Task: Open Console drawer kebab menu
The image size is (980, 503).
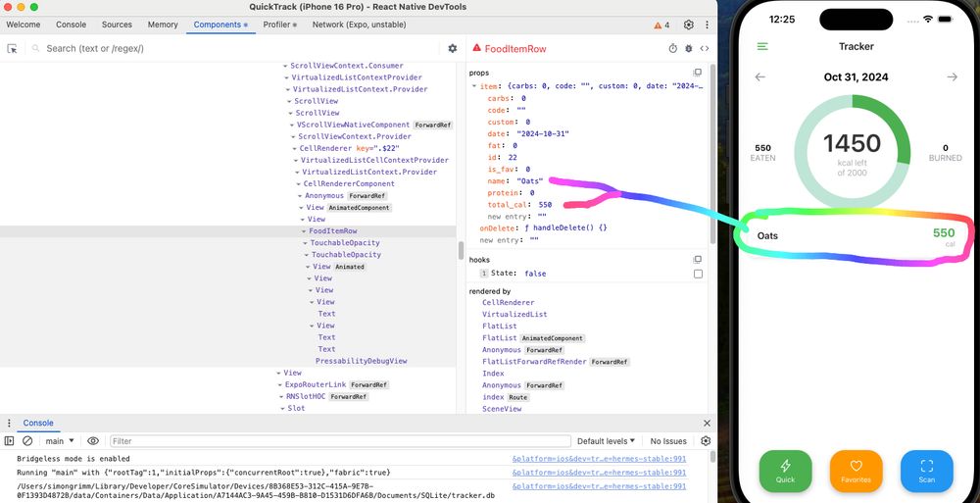Action: click(9, 424)
